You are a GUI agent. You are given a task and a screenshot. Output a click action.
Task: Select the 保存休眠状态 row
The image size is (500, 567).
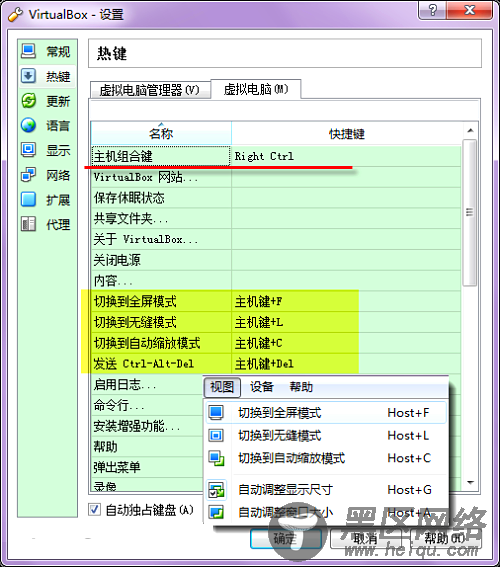(276, 198)
